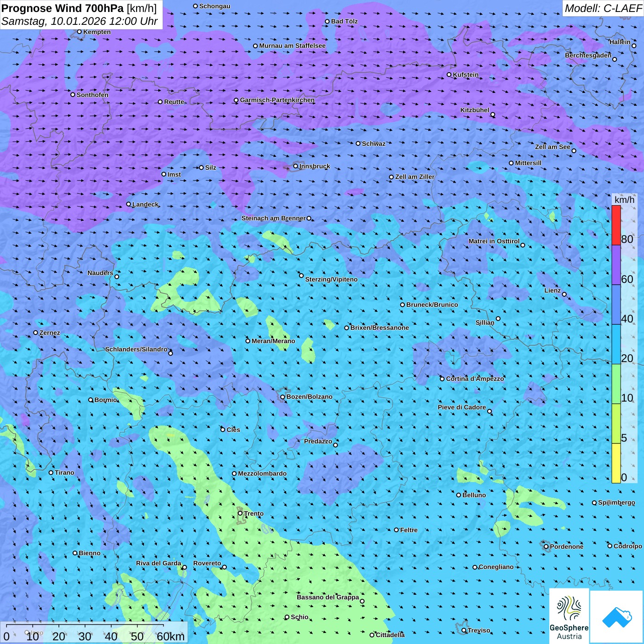Select the Brixen/Bressanone label

click(379, 328)
